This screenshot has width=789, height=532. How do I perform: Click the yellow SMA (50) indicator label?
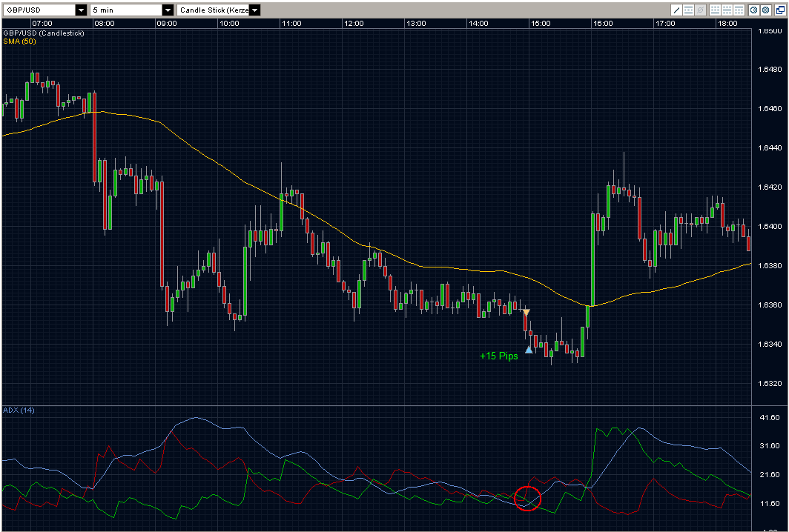coord(19,41)
